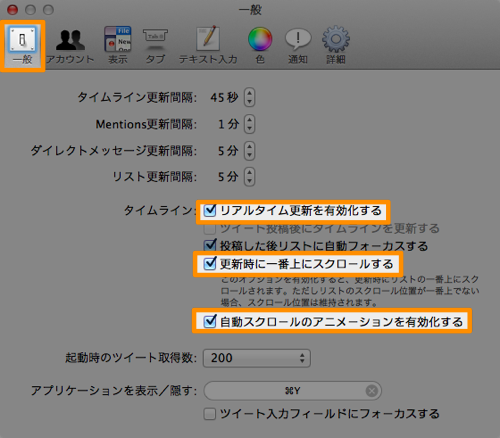Toggle 更新時に一番上にスクロールする checkbox
This screenshot has height=438, width=500.
(210, 264)
